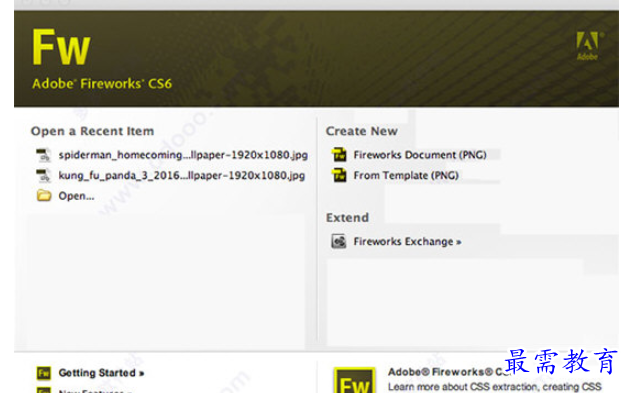Open the spiderman_homecoming wallpaper recent file
The width and height of the screenshot is (626, 393).
(183, 155)
